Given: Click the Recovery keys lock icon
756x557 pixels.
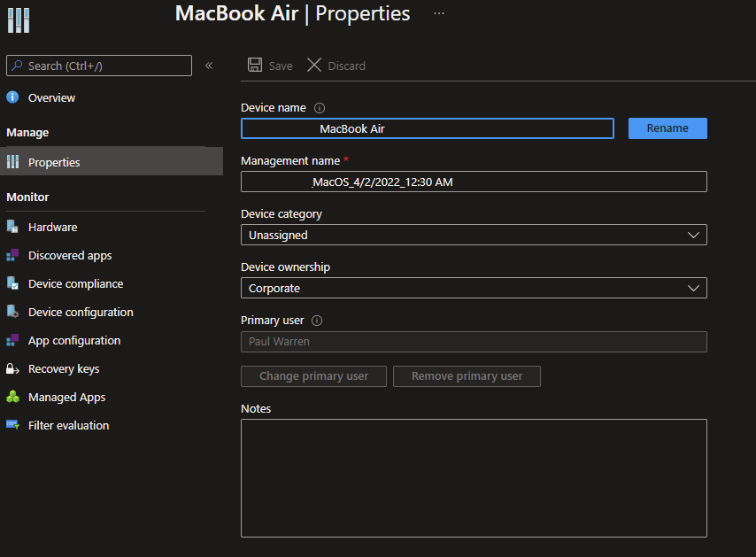Looking at the screenshot, I should click(12, 369).
